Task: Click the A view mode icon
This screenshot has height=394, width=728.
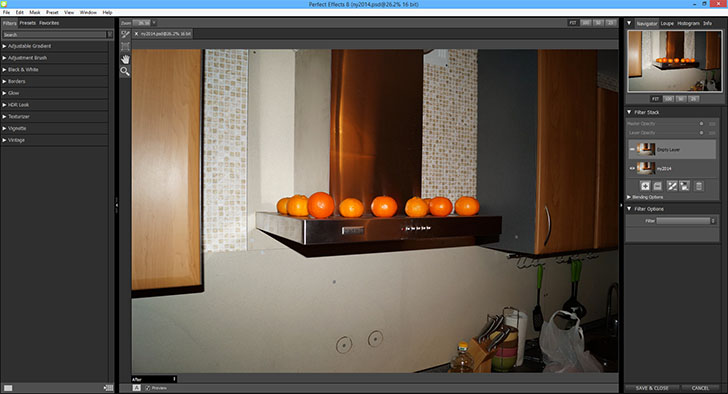Action: point(136,388)
